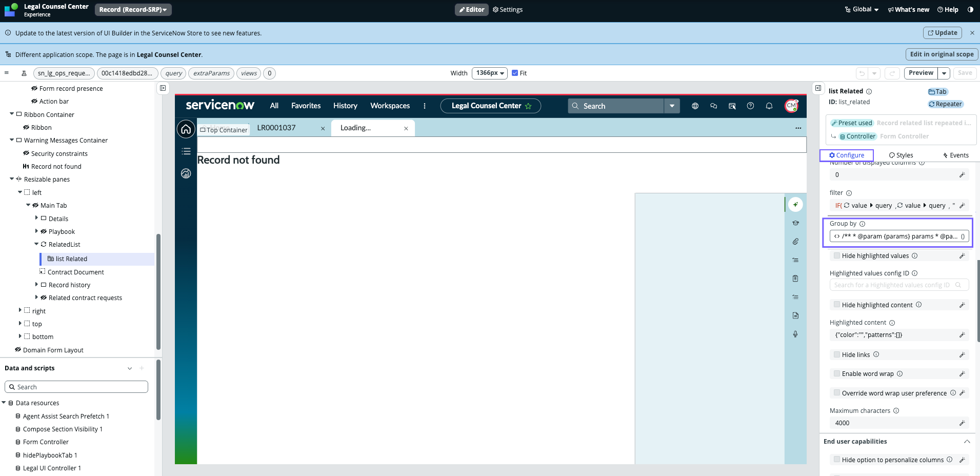
Task: Open Settings in top bar
Action: (508, 9)
